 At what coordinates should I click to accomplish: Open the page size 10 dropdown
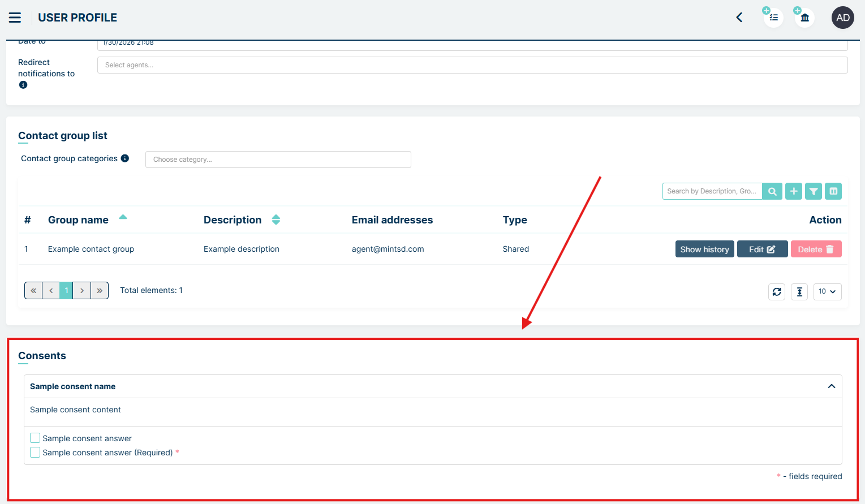[x=827, y=291]
